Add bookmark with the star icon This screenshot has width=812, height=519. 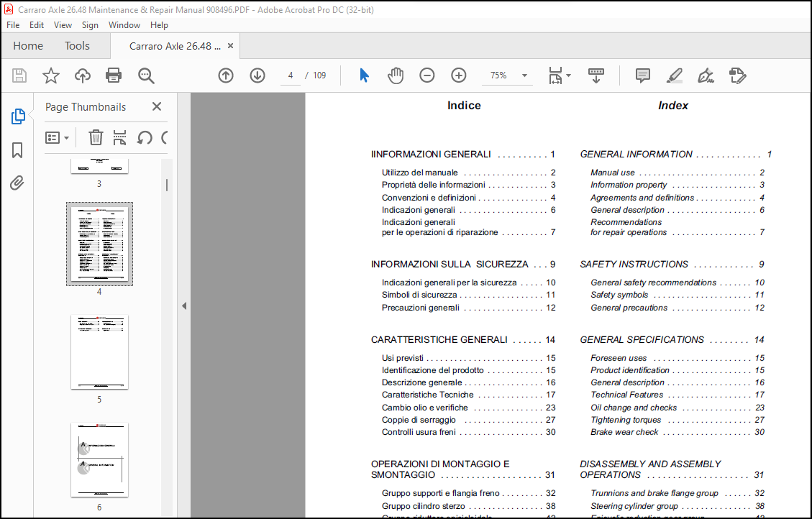pyautogui.click(x=51, y=75)
